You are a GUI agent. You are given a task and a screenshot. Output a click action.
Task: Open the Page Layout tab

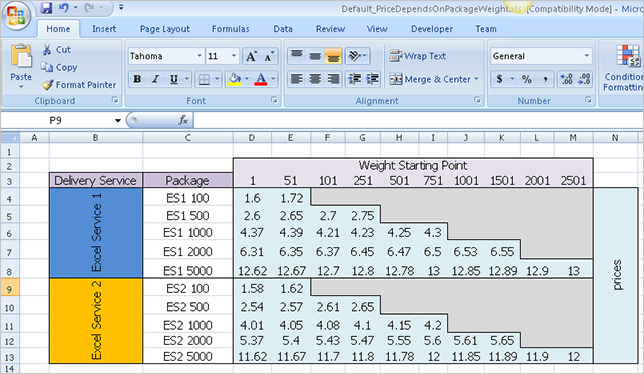[x=165, y=29]
